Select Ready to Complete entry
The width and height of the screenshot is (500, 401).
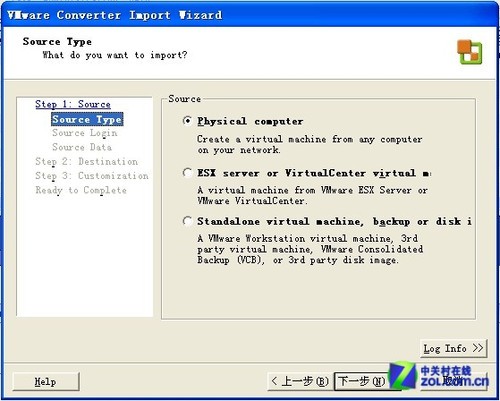81,190
